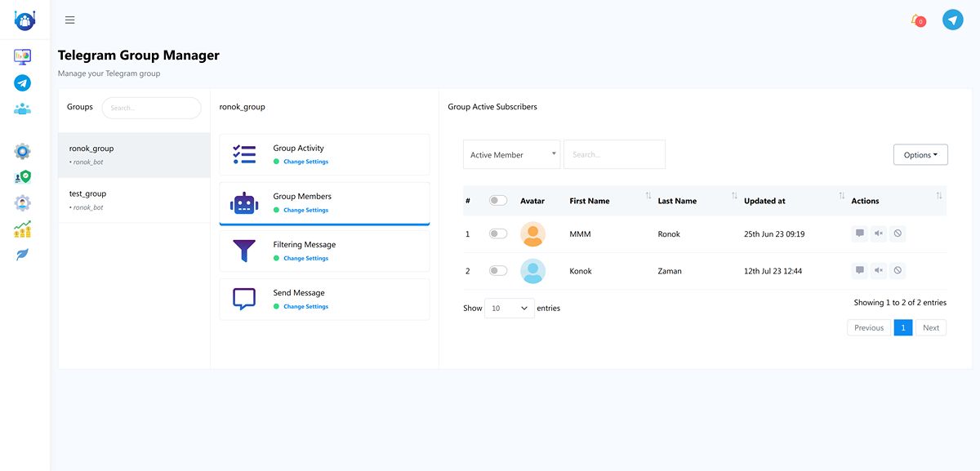
Task: Open the Telegram icon in the sidebar
Action: [23, 82]
